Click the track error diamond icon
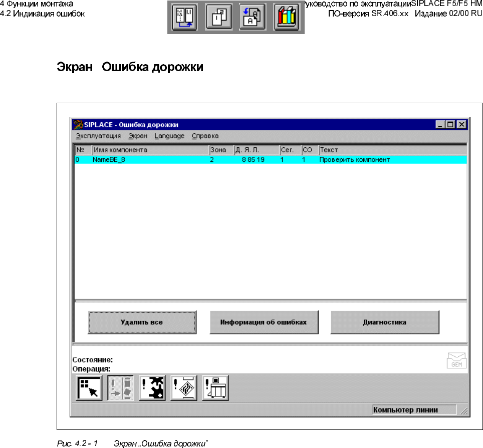Screen dimensions: 483x448 183,388
